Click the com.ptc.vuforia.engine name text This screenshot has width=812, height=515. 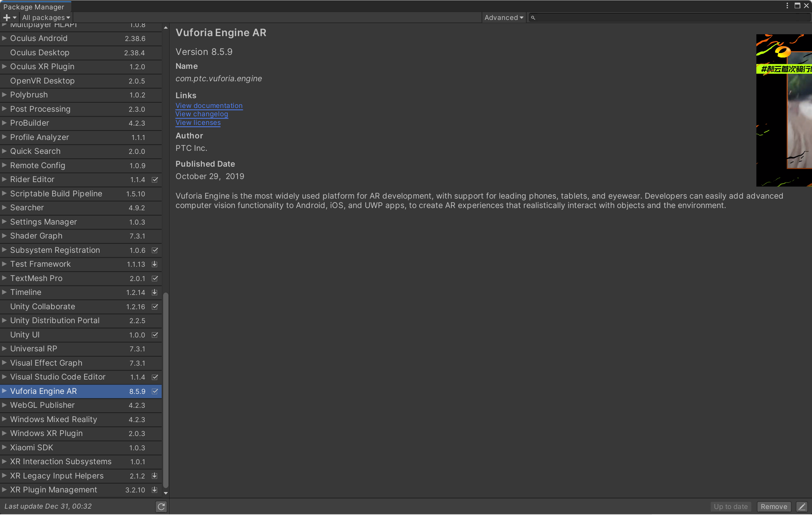pyautogui.click(x=219, y=79)
